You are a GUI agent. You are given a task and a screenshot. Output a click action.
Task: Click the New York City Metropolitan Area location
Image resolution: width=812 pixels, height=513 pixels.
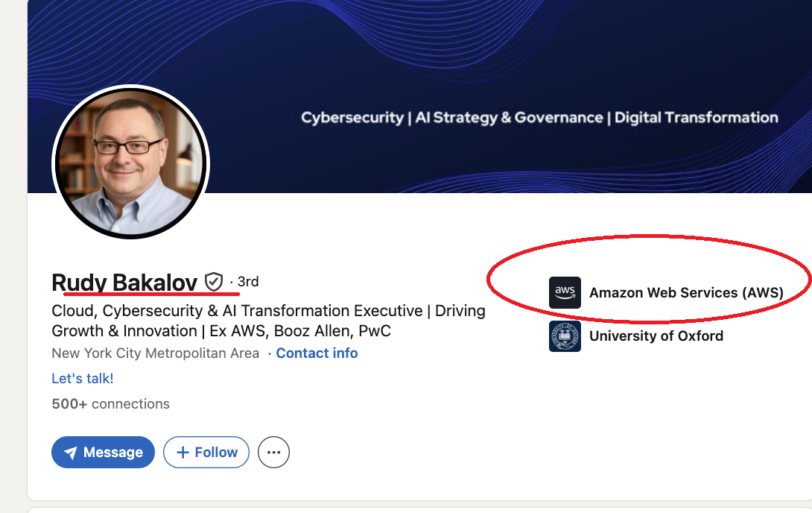tap(156, 353)
